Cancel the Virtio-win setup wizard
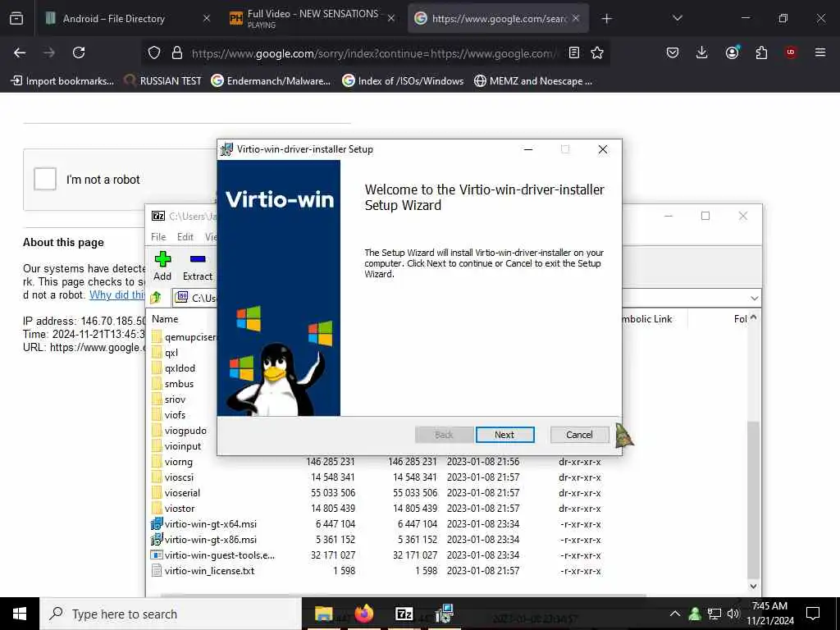Screen dimensions: 840x630 [579, 435]
